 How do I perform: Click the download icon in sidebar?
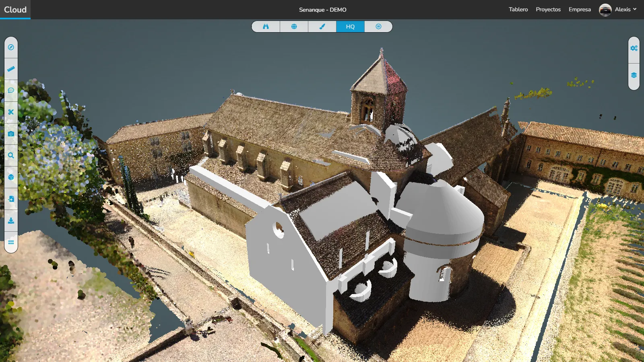pyautogui.click(x=11, y=221)
